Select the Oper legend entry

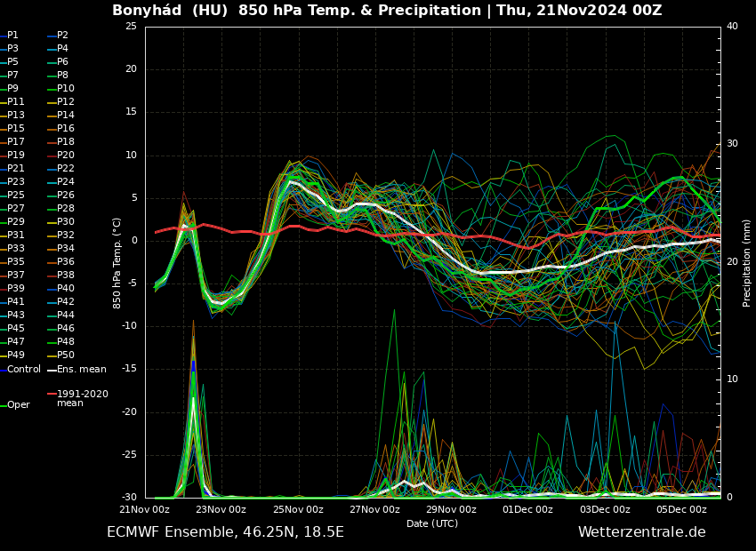tap(18, 405)
